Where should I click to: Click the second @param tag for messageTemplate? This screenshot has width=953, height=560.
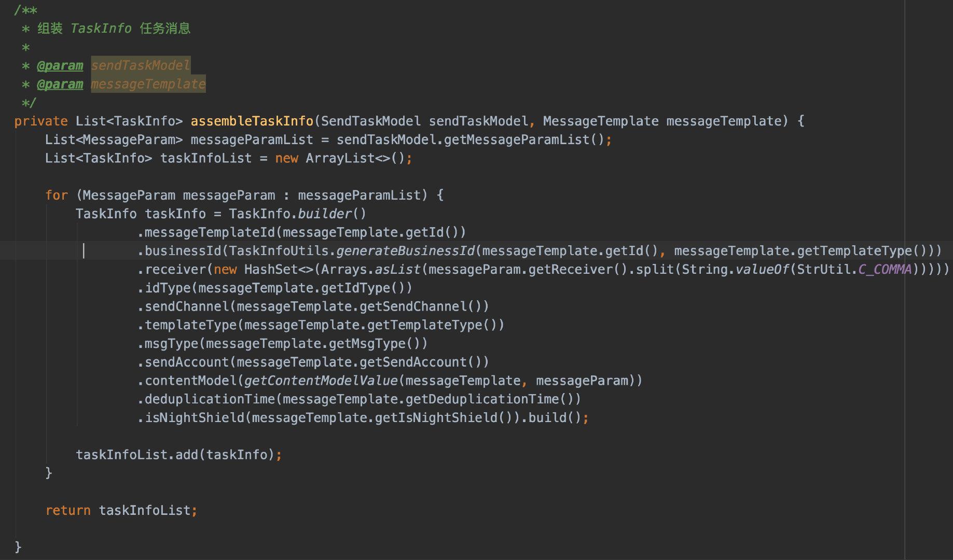point(60,85)
